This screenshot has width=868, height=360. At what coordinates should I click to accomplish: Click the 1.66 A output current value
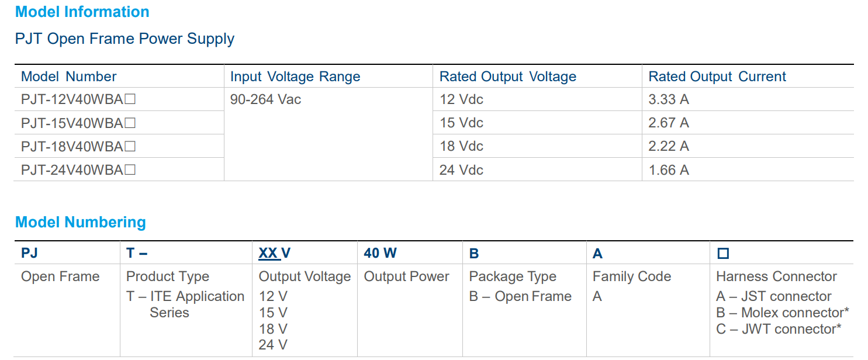(668, 170)
